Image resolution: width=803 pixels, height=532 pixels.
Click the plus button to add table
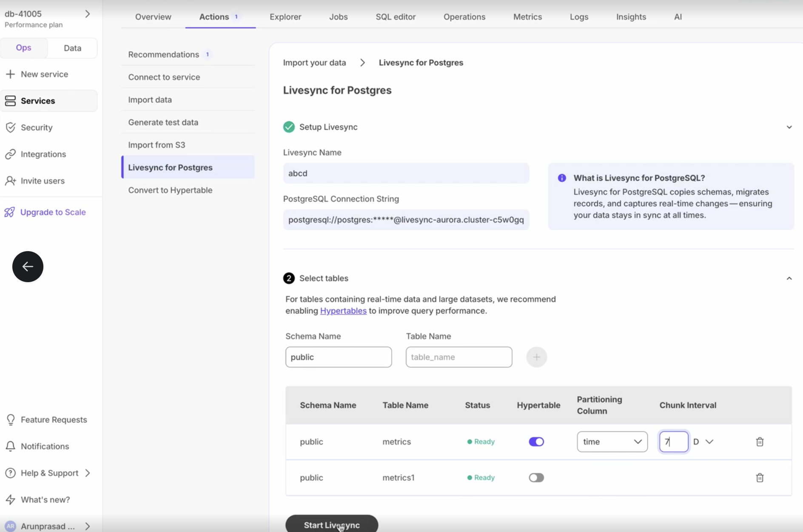coord(536,357)
